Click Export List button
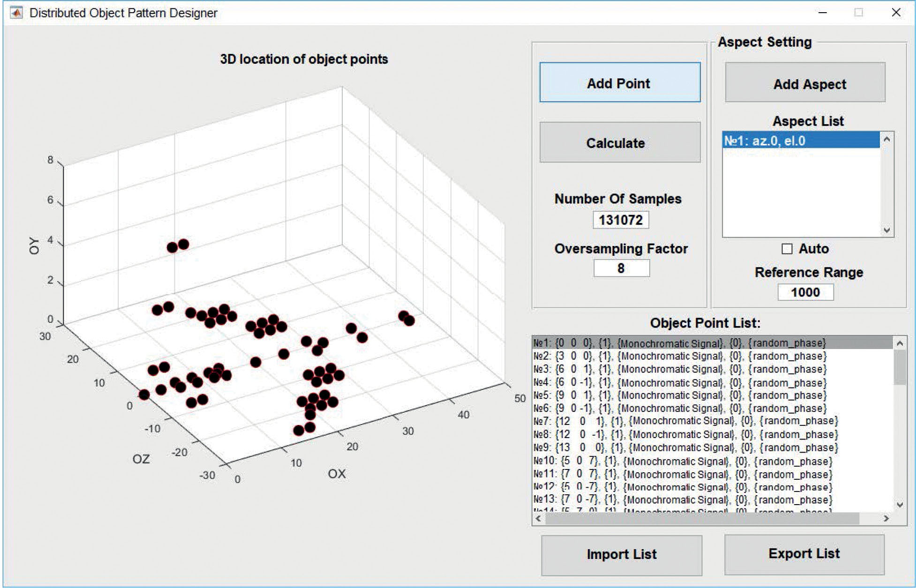The width and height of the screenshot is (916, 588). (803, 554)
